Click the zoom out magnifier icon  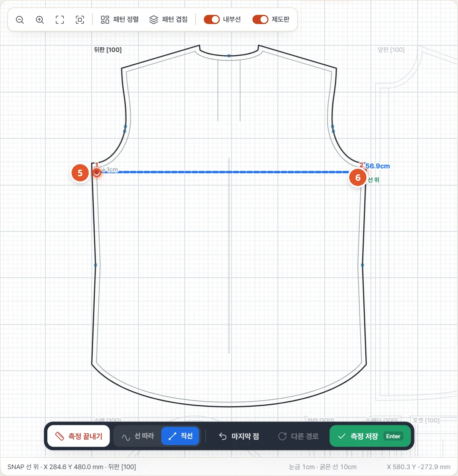coord(20,20)
